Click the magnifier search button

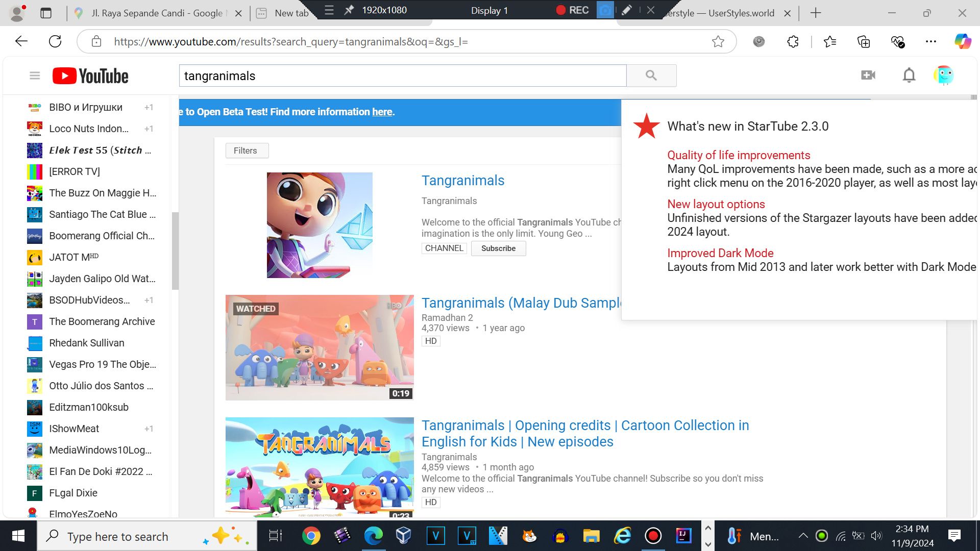651,76
